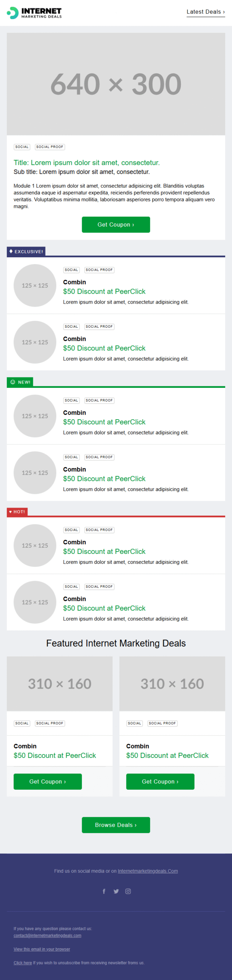Click the diamond icon on Exclusive label
The height and width of the screenshot is (980, 232).
[x=11, y=251]
